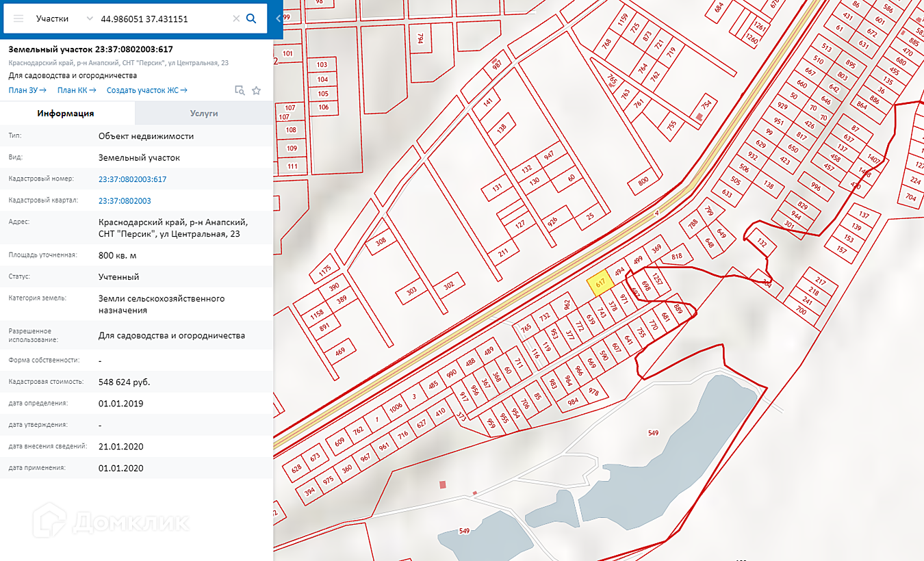
Task: Open cadastral number 23:37:0802003:617 link
Action: point(132,179)
